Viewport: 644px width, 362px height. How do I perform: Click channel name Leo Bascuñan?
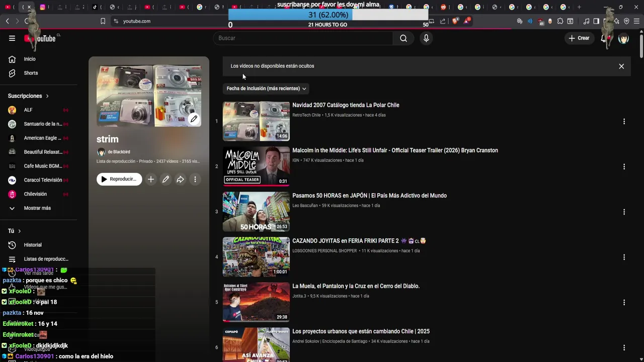tap(305, 206)
